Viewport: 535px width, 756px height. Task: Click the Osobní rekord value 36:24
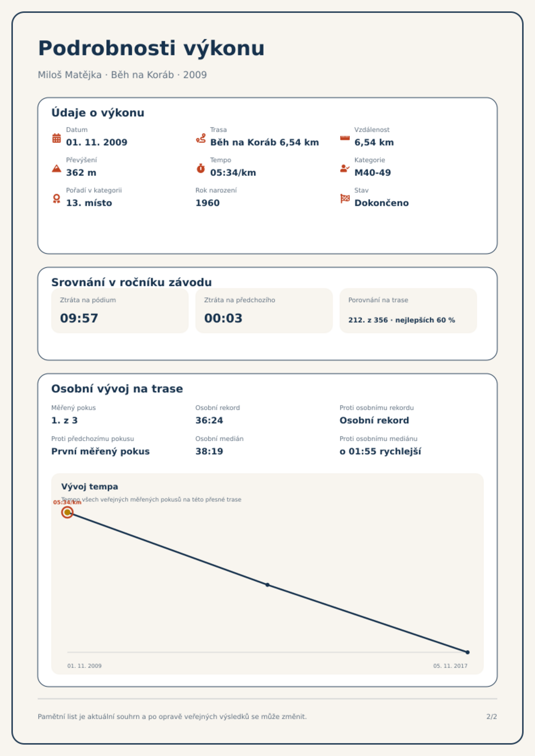point(209,420)
